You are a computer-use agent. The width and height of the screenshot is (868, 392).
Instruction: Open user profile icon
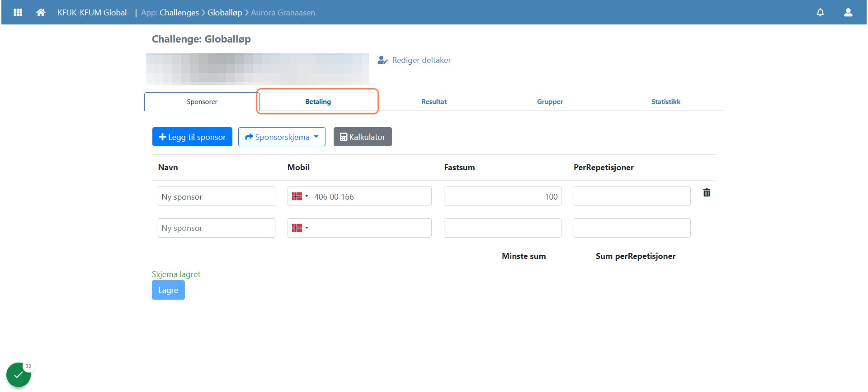[848, 12]
